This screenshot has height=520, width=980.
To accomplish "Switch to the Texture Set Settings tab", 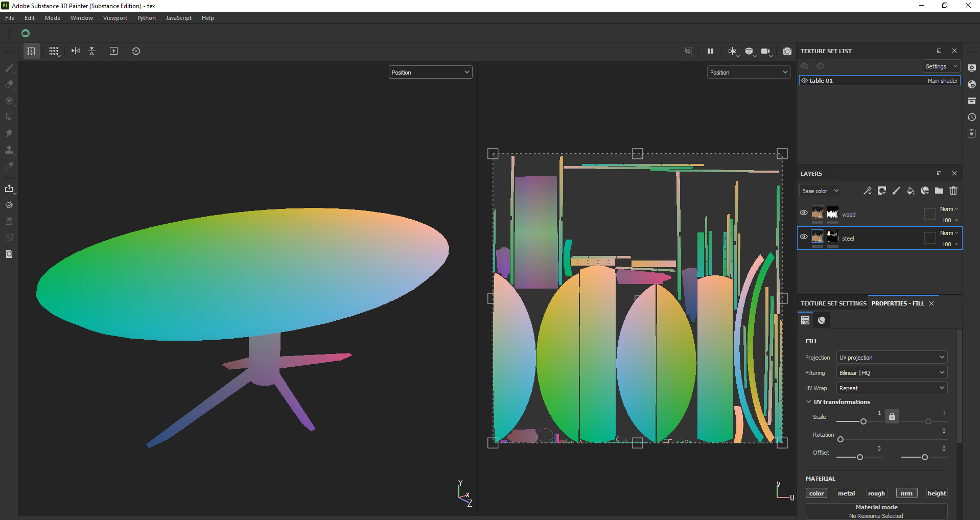I will tap(833, 303).
